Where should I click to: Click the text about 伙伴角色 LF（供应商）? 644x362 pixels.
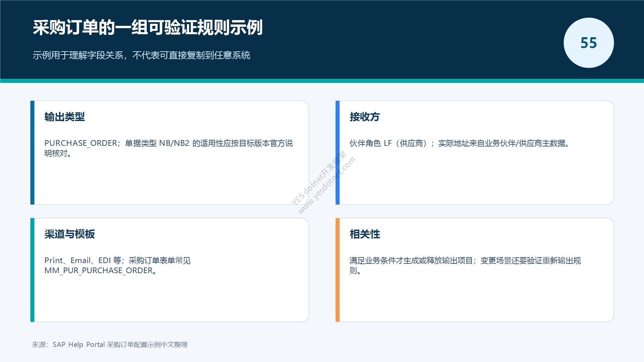(459, 143)
